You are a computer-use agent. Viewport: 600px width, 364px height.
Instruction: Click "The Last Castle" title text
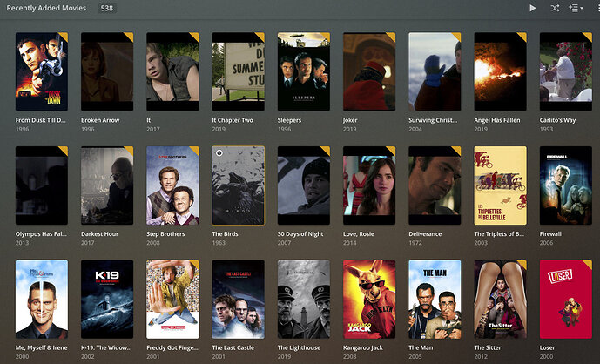233,348
